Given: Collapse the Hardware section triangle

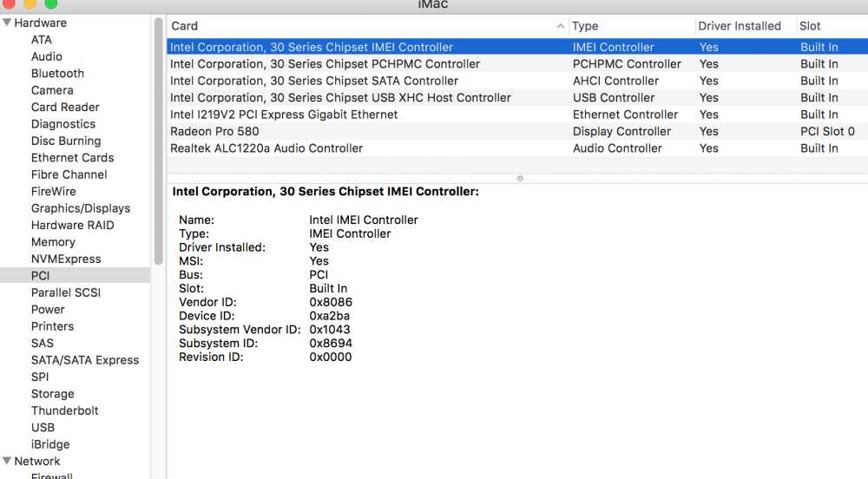Looking at the screenshot, I should tap(7, 23).
